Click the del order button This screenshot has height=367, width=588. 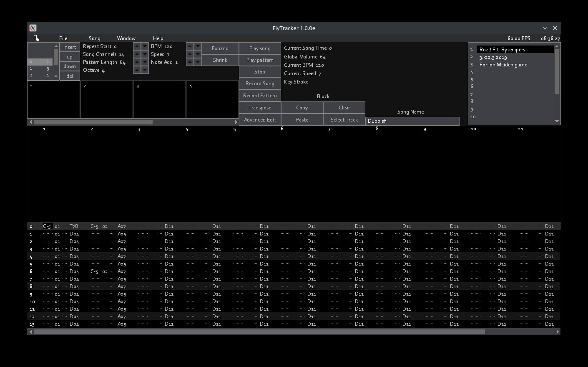click(70, 76)
